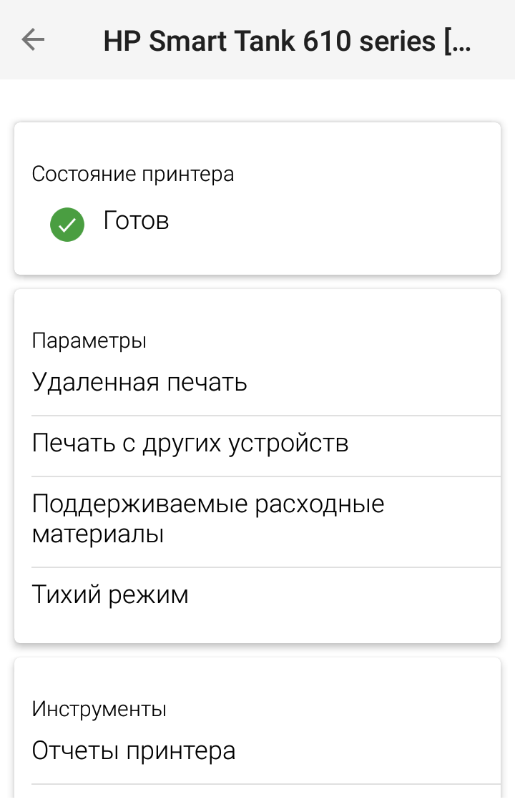The width and height of the screenshot is (515, 812).
Task: Open "Печать с других устройств"
Action: pos(190,444)
